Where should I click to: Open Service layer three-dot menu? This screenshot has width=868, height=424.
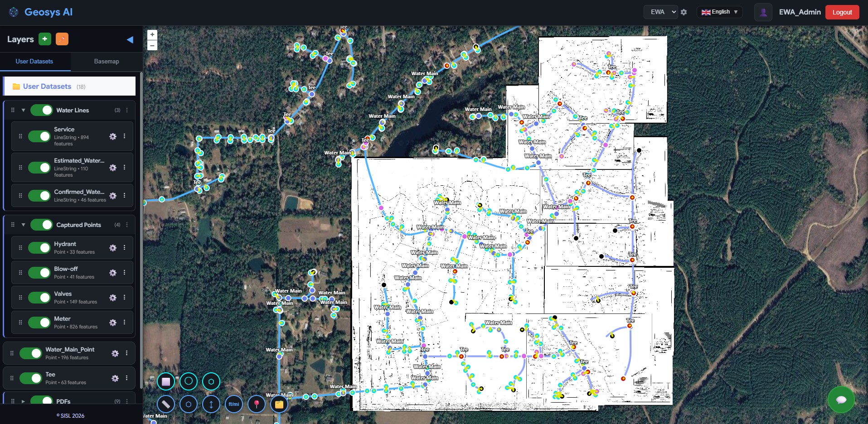pyautogui.click(x=124, y=136)
